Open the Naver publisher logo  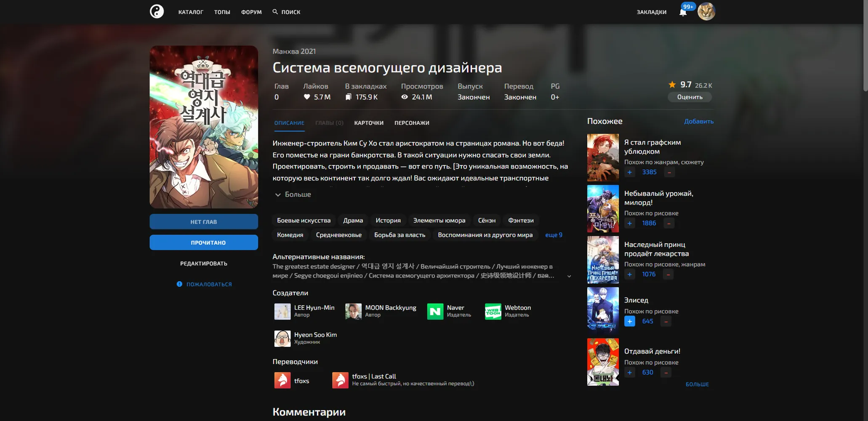(x=435, y=312)
